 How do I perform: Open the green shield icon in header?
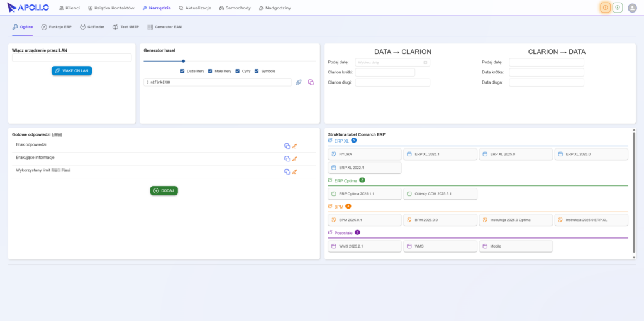[x=618, y=8]
